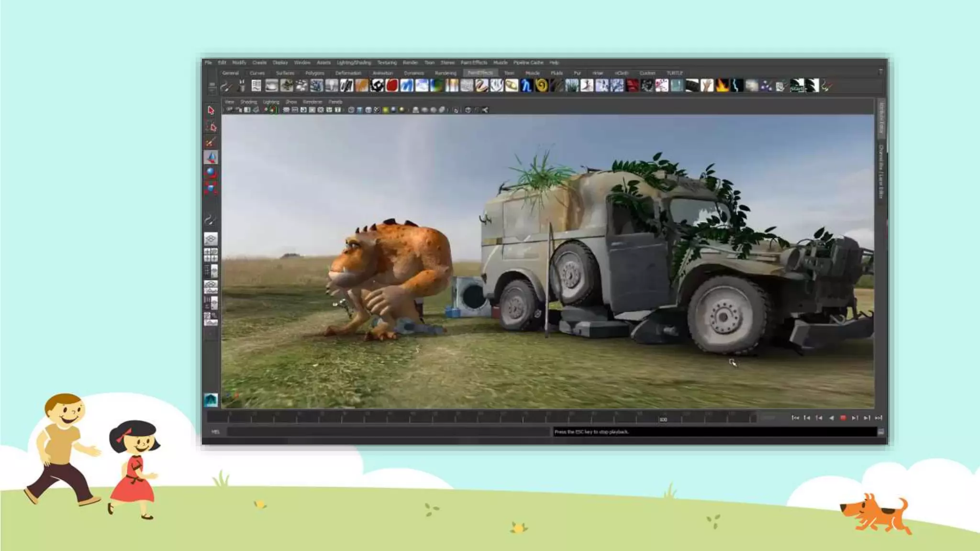The height and width of the screenshot is (551, 980).
Task: Select the Lasso tool in toolbox
Action: (x=211, y=126)
